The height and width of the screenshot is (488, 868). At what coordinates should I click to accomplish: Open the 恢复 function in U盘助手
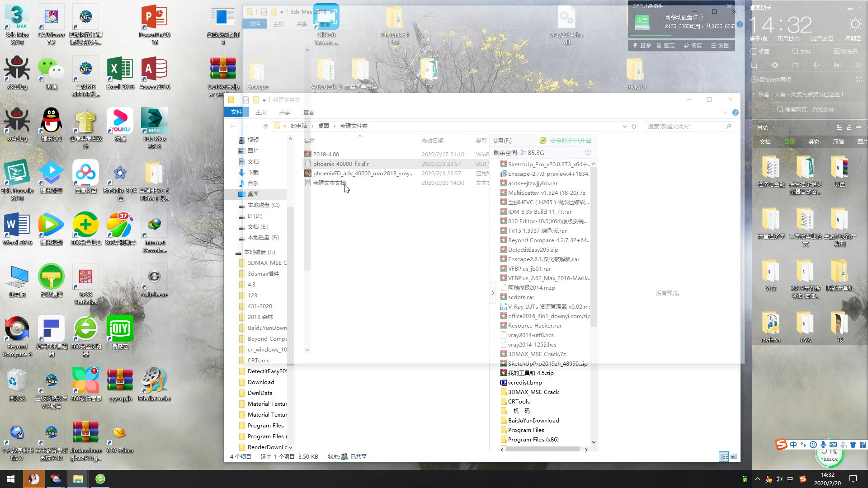pos(693,46)
